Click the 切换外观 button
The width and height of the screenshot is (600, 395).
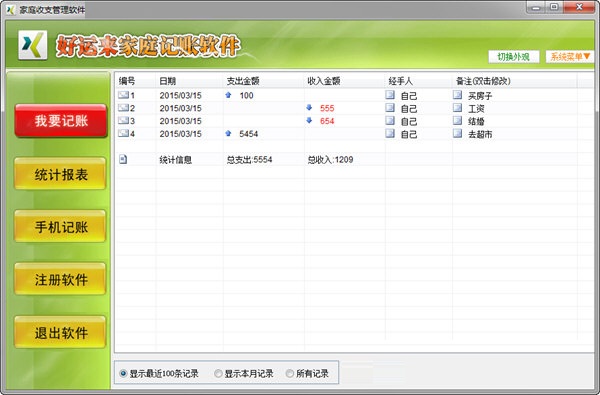(x=514, y=57)
